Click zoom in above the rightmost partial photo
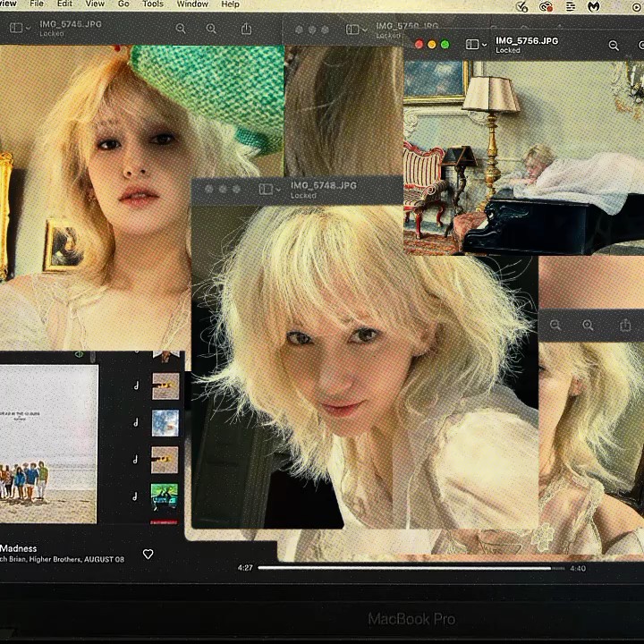The image size is (644, 644). coord(588,326)
